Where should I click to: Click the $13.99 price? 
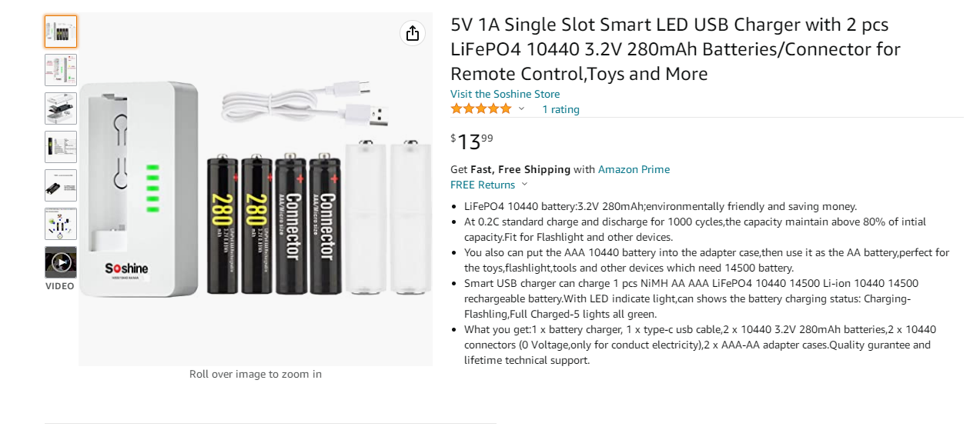[x=472, y=142]
